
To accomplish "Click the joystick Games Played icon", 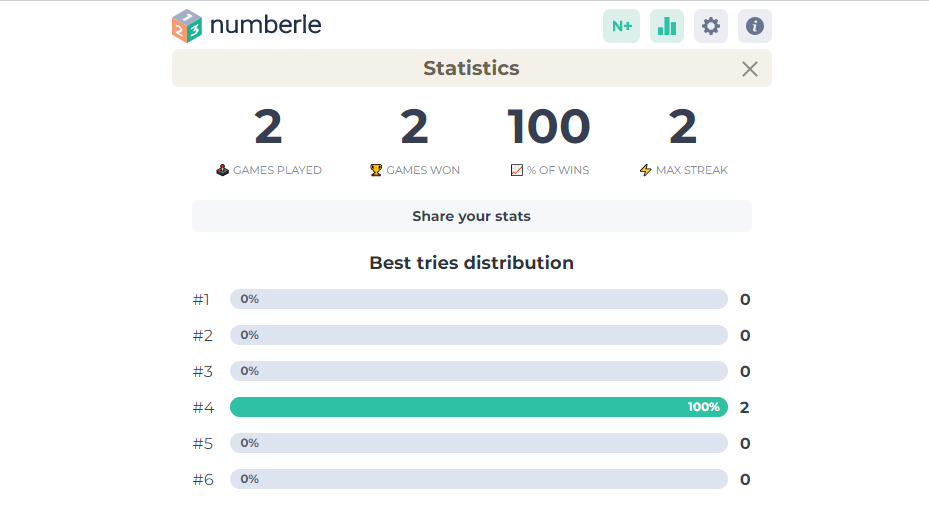I will point(223,170).
